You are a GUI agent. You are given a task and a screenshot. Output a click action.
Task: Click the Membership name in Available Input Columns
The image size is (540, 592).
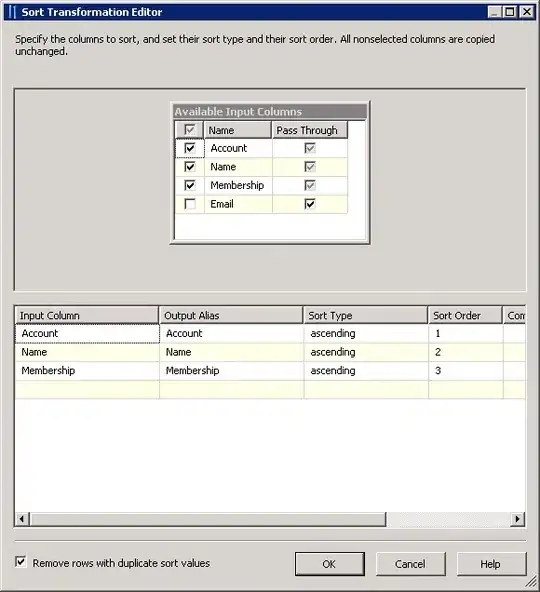(238, 185)
